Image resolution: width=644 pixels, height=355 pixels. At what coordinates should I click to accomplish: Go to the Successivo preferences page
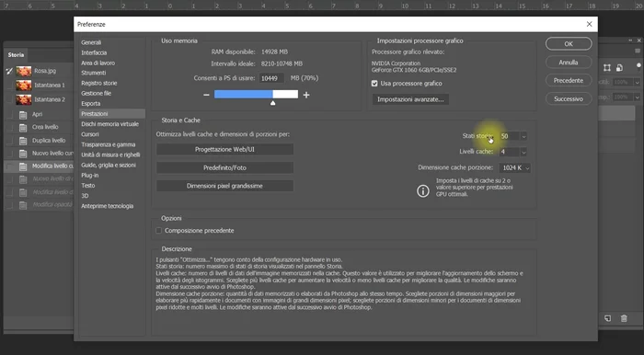(x=569, y=99)
